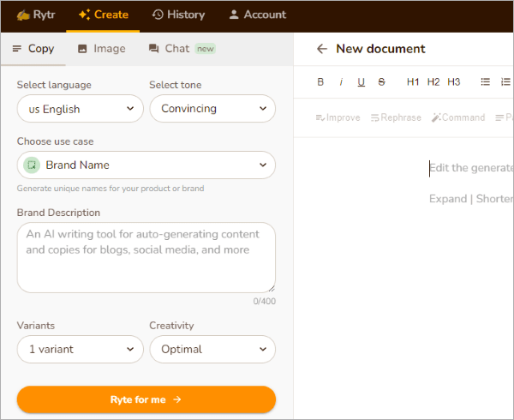Set Heading 2 style
The width and height of the screenshot is (514, 420).
(433, 81)
